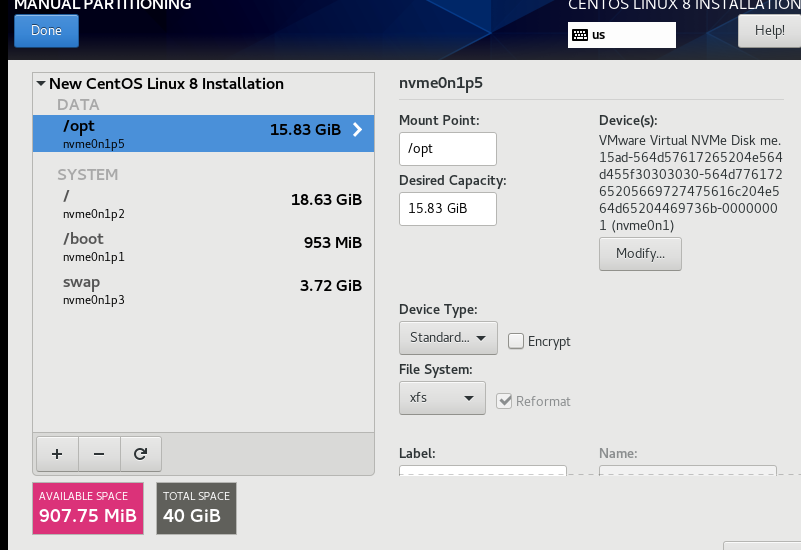Open the File System xfs dropdown

point(442,398)
